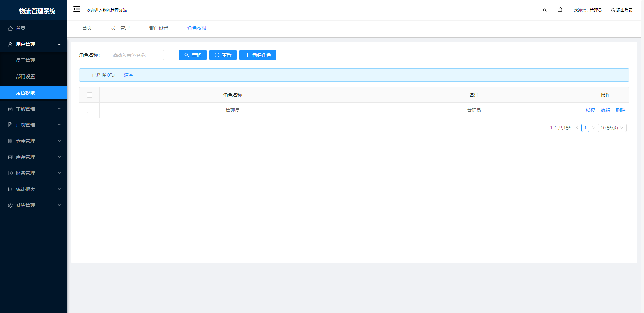Click the bar chart icon beside 统计报表

point(10,189)
